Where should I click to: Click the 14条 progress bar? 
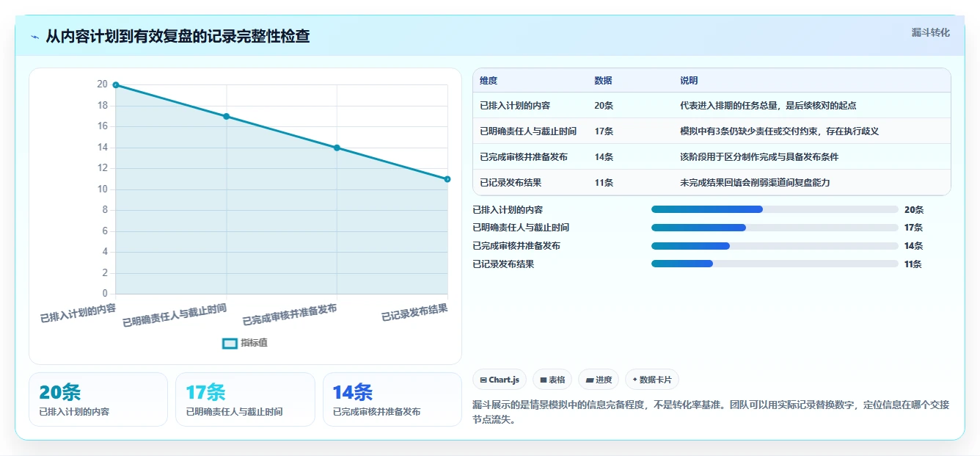775,246
